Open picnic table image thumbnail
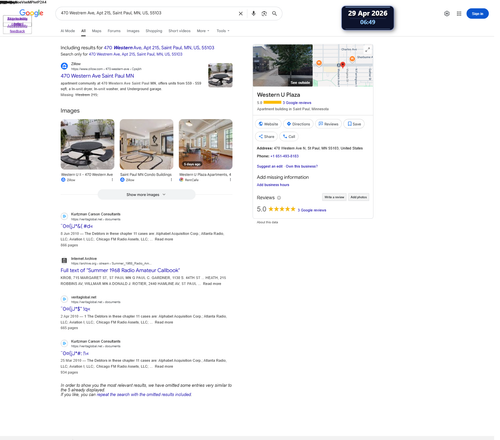This screenshot has width=500, height=440. 87,144
